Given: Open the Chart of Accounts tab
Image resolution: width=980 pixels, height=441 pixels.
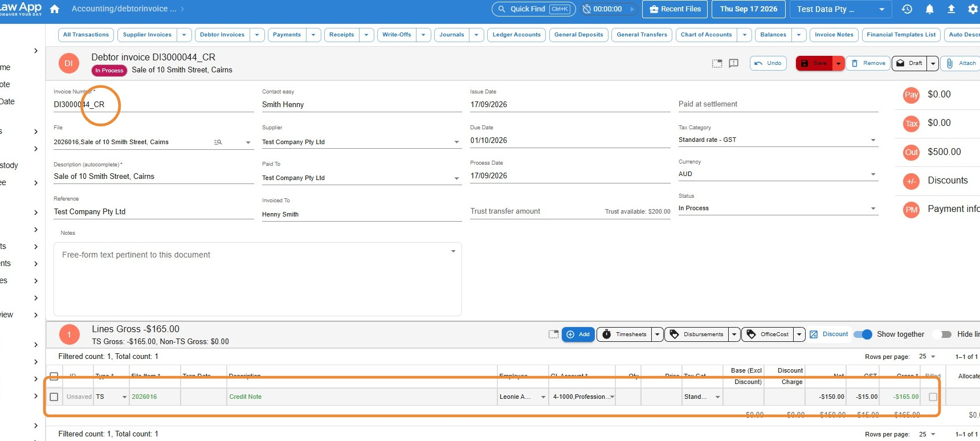Looking at the screenshot, I should coord(706,35).
